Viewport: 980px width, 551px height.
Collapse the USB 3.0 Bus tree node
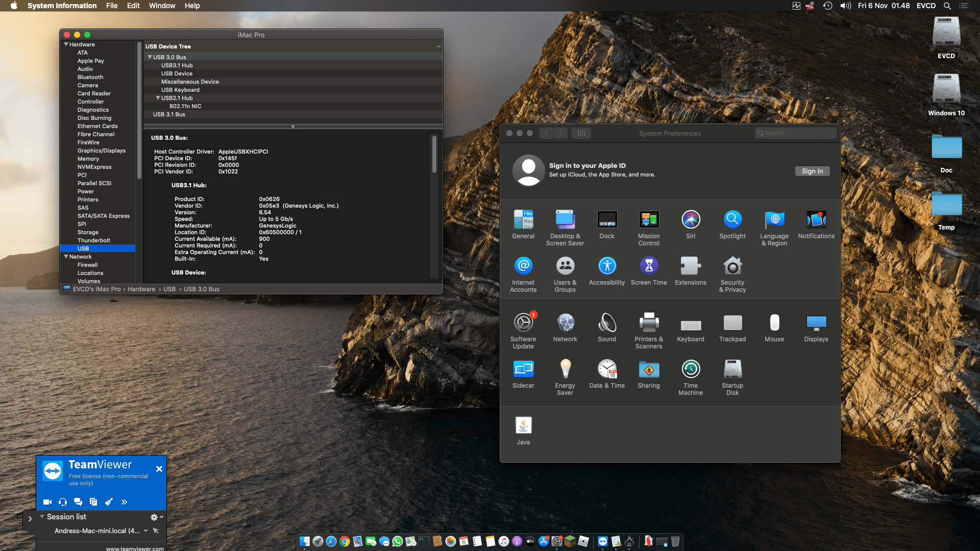150,57
